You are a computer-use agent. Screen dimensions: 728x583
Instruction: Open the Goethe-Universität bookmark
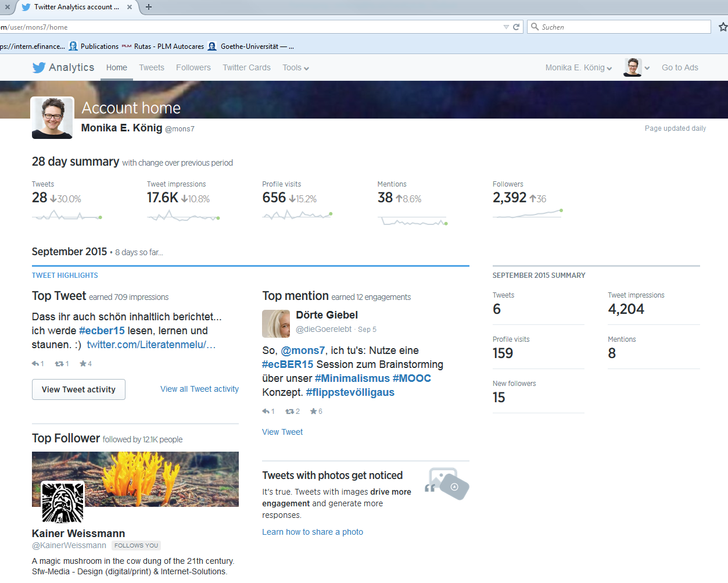tap(251, 46)
